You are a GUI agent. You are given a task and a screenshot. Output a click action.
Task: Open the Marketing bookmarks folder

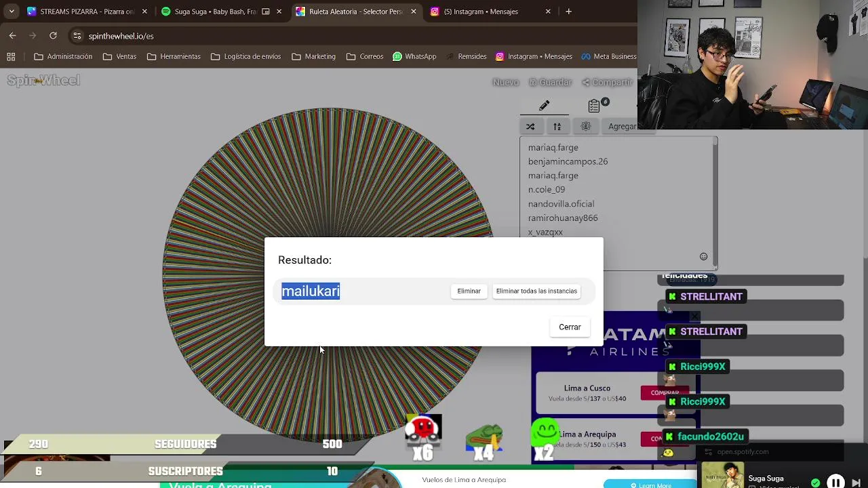313,56
